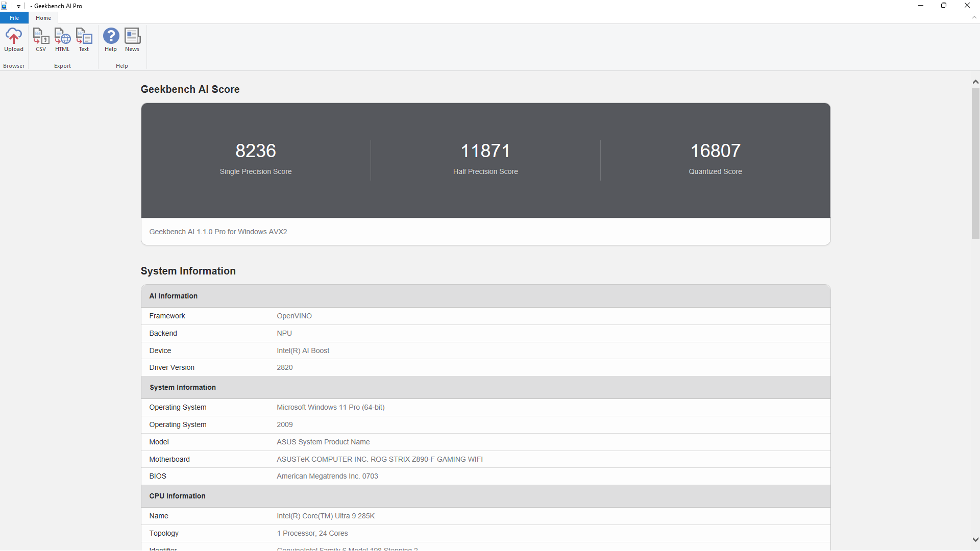The width and height of the screenshot is (980, 551).
Task: Click the Quantized Score 16807
Action: [x=715, y=151]
